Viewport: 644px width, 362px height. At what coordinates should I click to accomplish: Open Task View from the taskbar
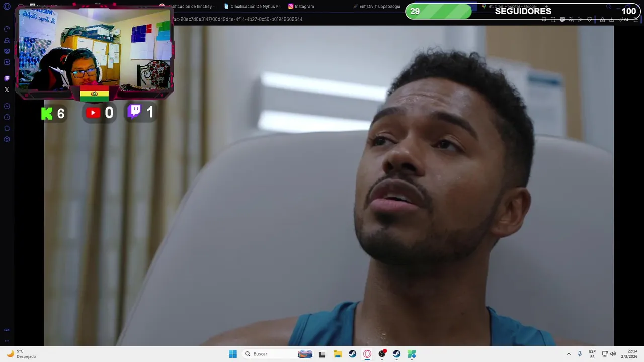click(322, 354)
